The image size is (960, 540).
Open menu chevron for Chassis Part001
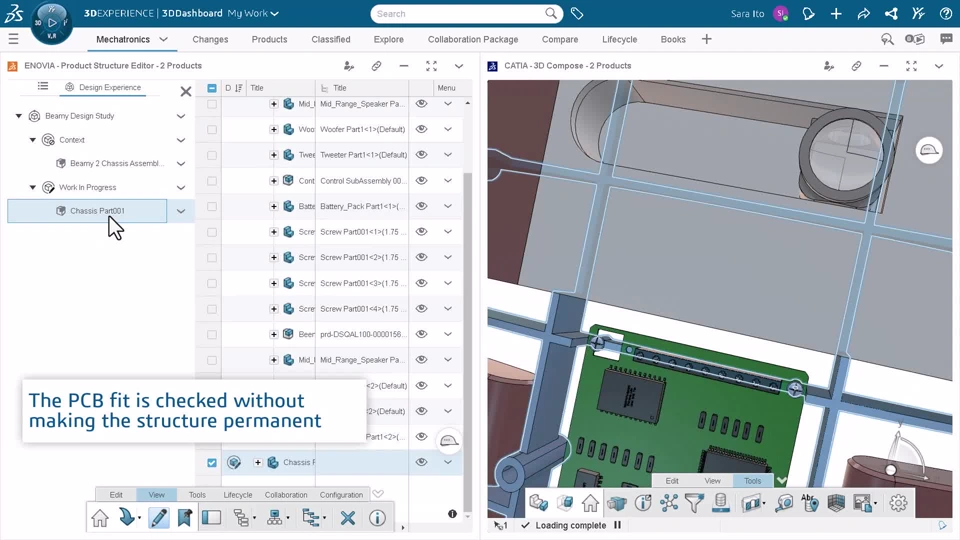click(x=181, y=211)
